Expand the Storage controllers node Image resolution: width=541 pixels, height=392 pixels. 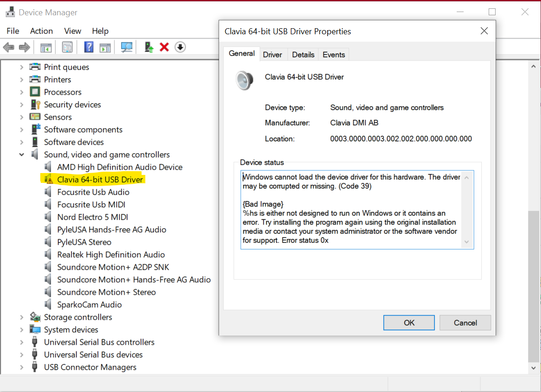(21, 317)
